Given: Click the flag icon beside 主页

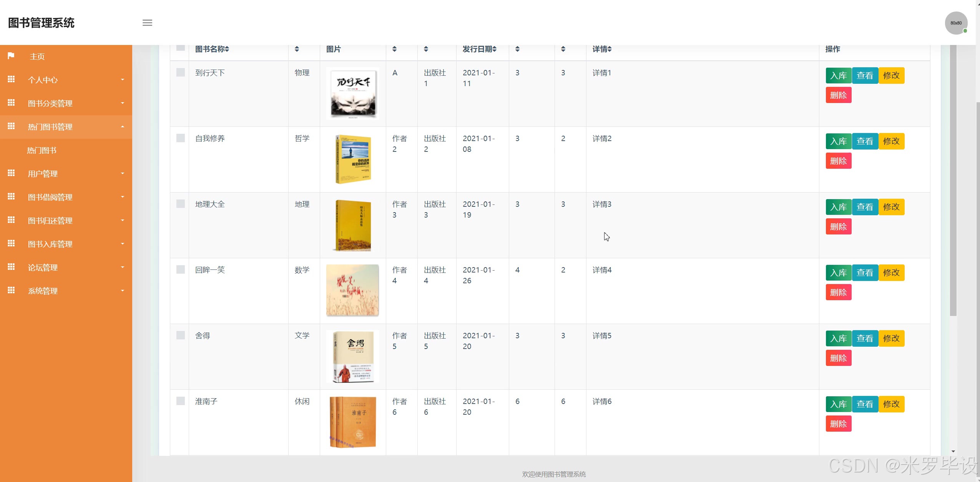Looking at the screenshot, I should [11, 56].
